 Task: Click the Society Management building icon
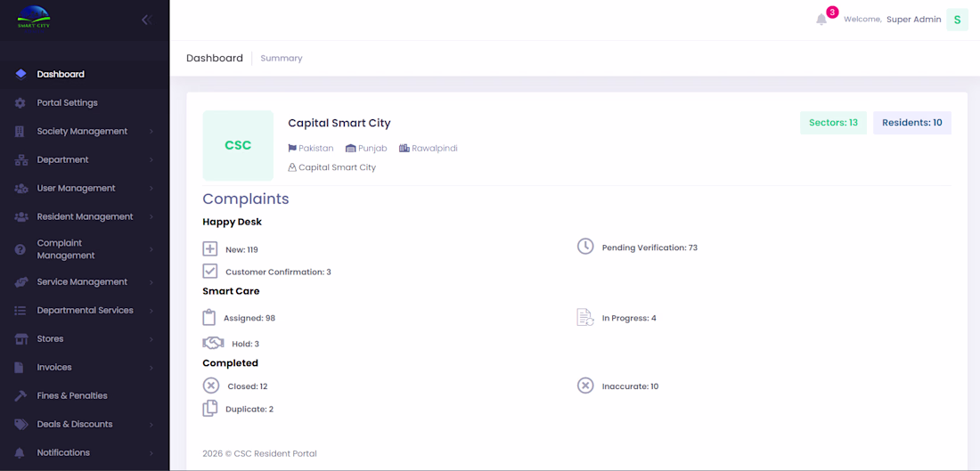click(20, 131)
